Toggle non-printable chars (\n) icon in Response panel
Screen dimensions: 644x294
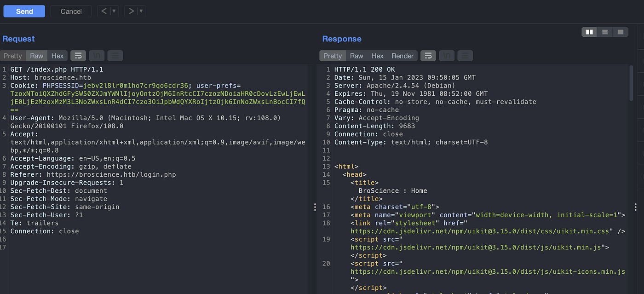pos(447,56)
